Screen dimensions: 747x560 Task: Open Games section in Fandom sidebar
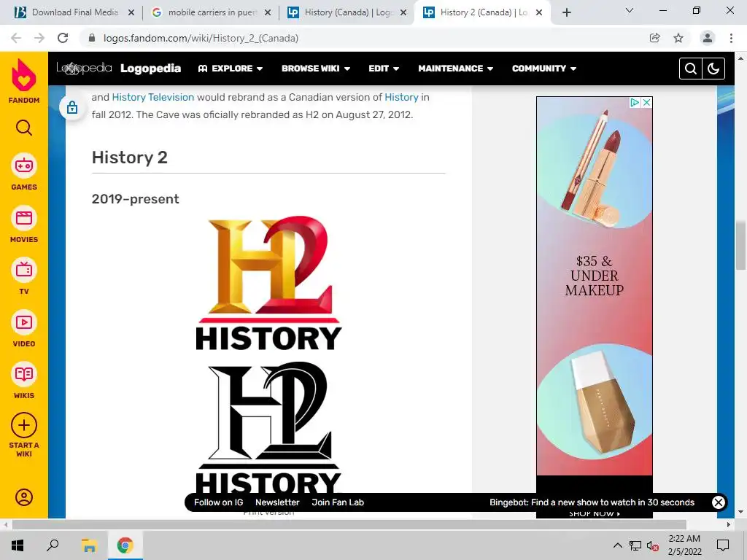pyautogui.click(x=24, y=172)
